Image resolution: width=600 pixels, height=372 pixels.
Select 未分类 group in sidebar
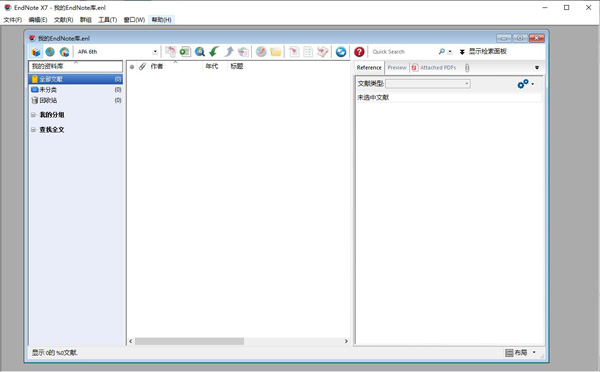click(x=76, y=90)
